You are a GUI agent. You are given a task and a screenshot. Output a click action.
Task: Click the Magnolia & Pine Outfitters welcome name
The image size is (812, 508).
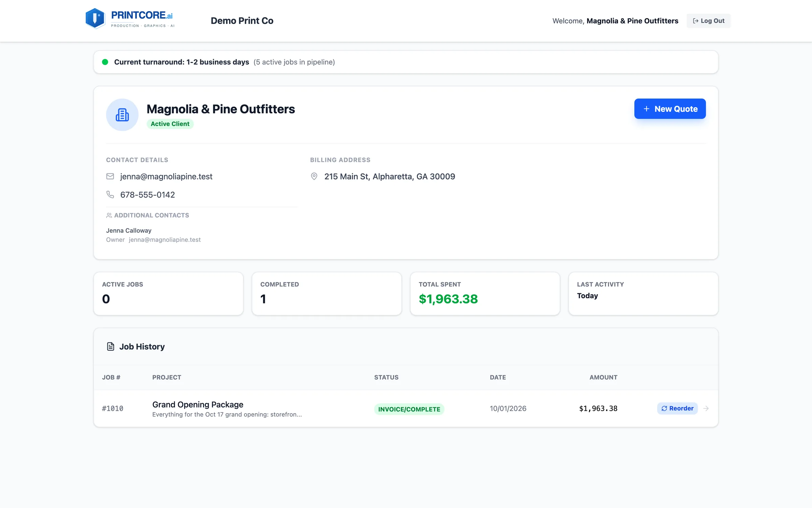(x=632, y=21)
